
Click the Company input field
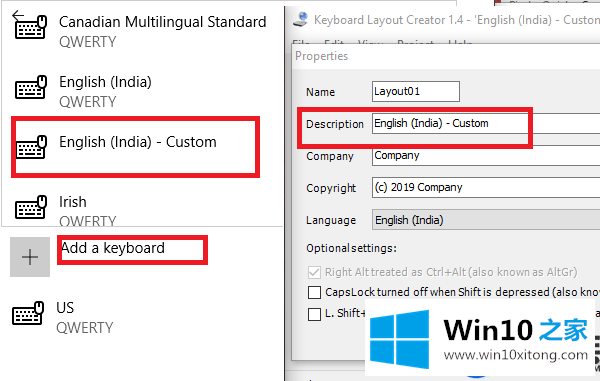(486, 156)
